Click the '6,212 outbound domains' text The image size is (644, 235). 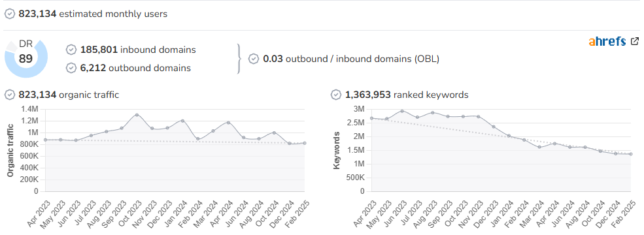(x=135, y=68)
